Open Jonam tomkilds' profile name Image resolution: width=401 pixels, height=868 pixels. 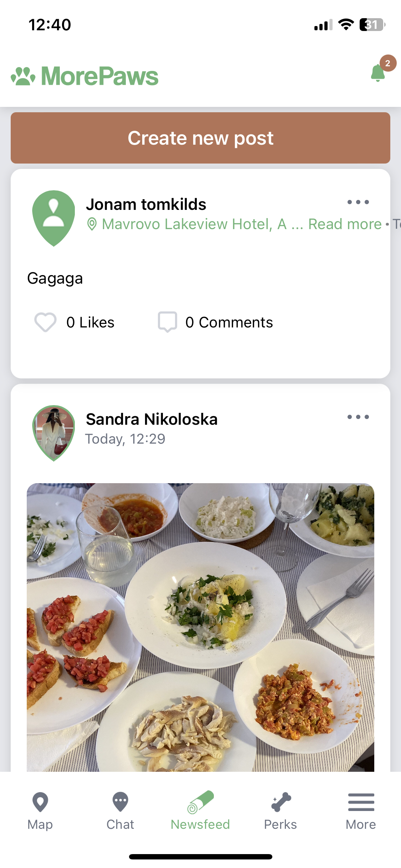pyautogui.click(x=146, y=205)
